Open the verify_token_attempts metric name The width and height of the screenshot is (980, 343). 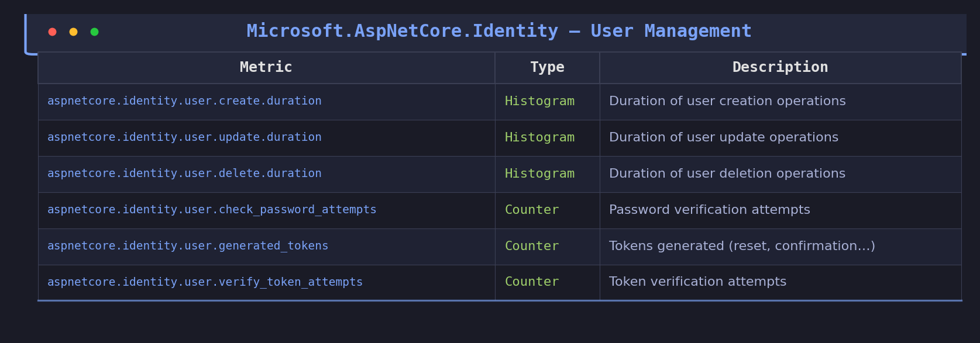click(205, 282)
